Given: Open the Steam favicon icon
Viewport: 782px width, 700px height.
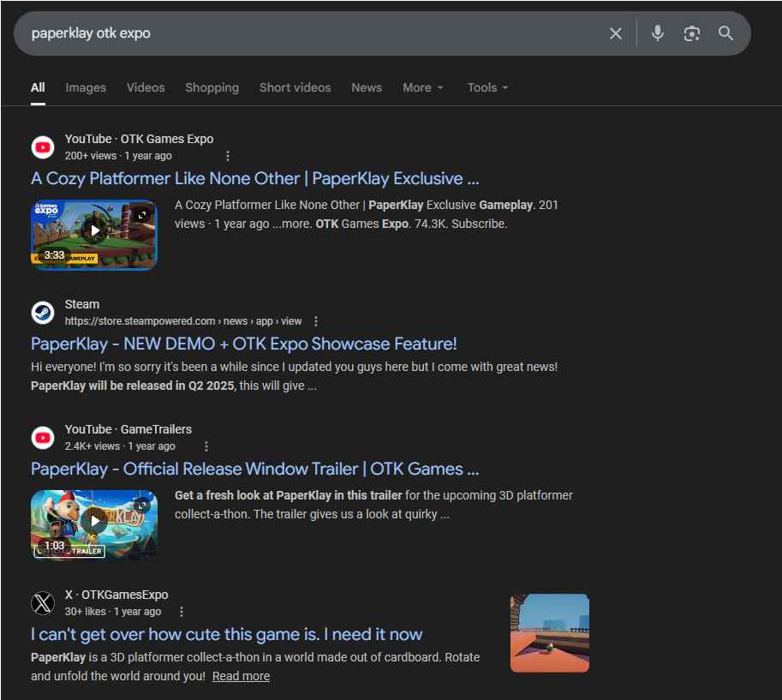Looking at the screenshot, I should click(43, 313).
